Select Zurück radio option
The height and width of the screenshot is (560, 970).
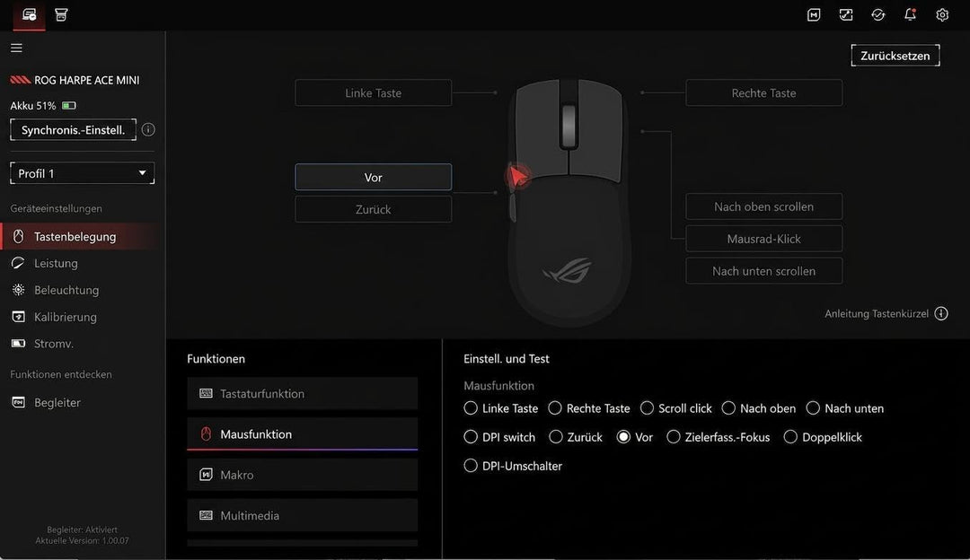tap(556, 437)
